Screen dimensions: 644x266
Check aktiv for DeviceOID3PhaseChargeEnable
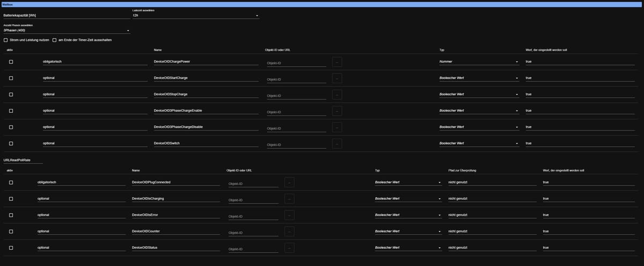tap(11, 111)
